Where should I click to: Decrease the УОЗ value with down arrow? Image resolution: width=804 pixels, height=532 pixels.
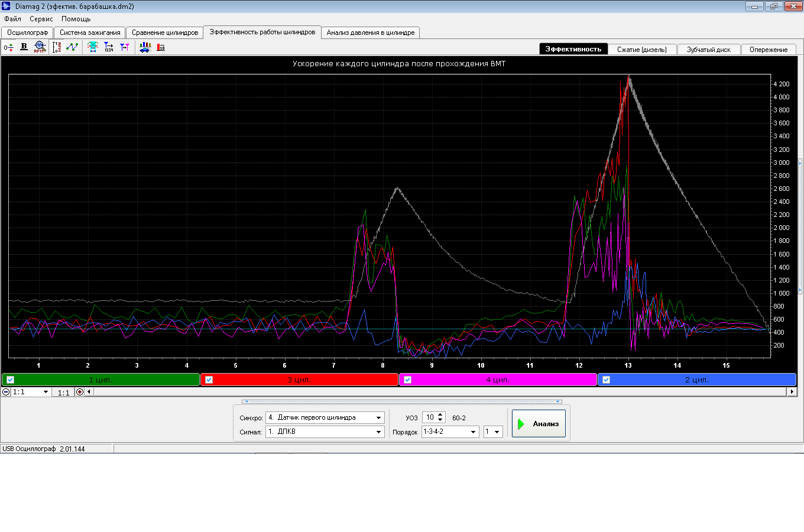click(440, 420)
